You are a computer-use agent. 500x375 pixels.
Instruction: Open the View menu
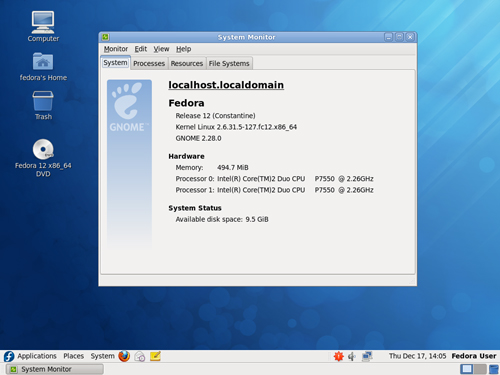click(161, 49)
